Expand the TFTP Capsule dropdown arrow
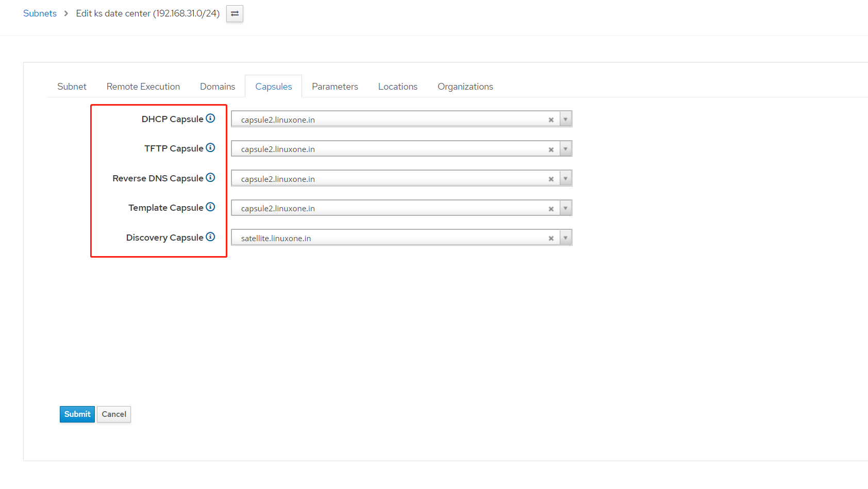The image size is (868, 489). click(x=565, y=149)
